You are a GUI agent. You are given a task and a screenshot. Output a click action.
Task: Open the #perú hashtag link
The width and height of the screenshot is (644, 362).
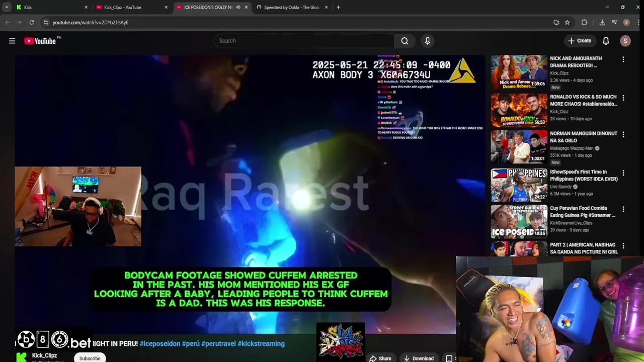coord(191,344)
